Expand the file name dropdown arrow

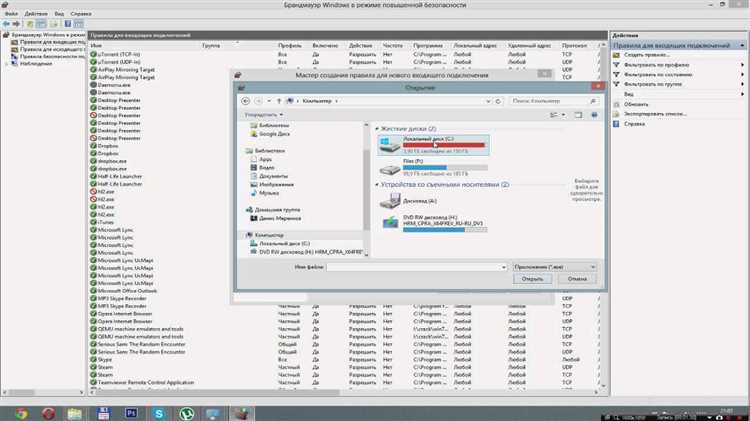pos(503,267)
